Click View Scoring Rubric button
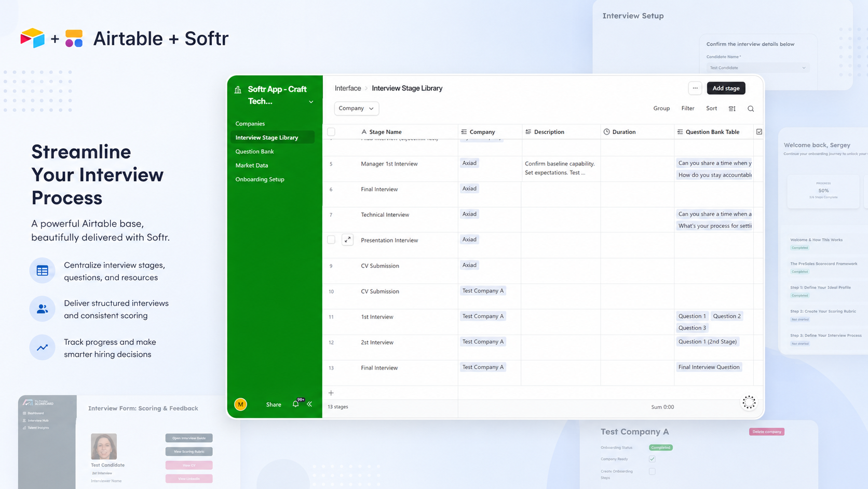This screenshot has width=868, height=489. 189,452
